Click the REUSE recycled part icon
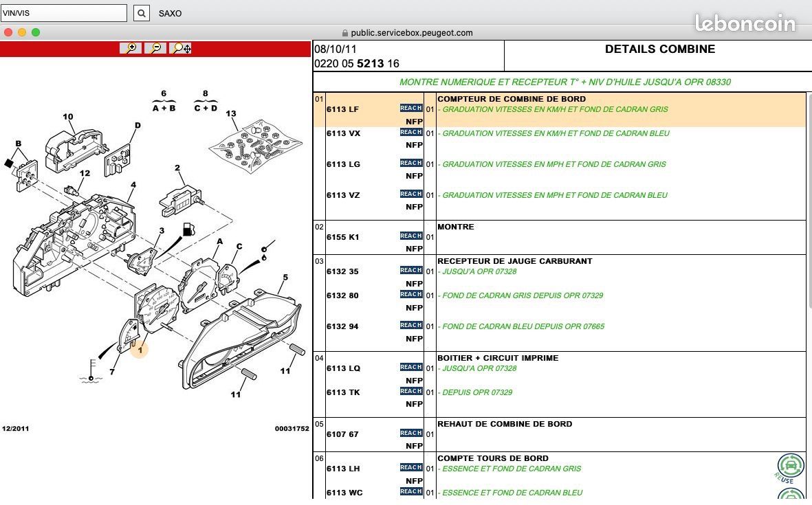This screenshot has height=505, width=812. coord(791,467)
